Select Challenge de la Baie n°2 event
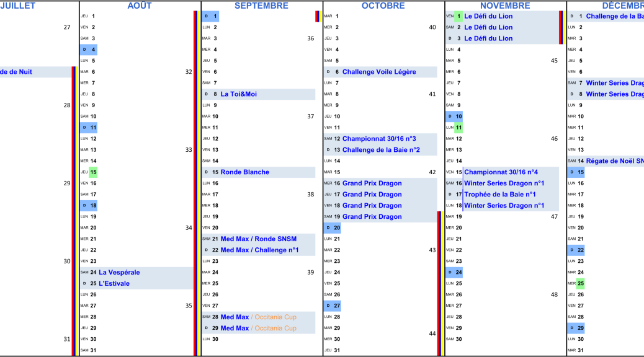The image size is (644, 357). coord(381,150)
